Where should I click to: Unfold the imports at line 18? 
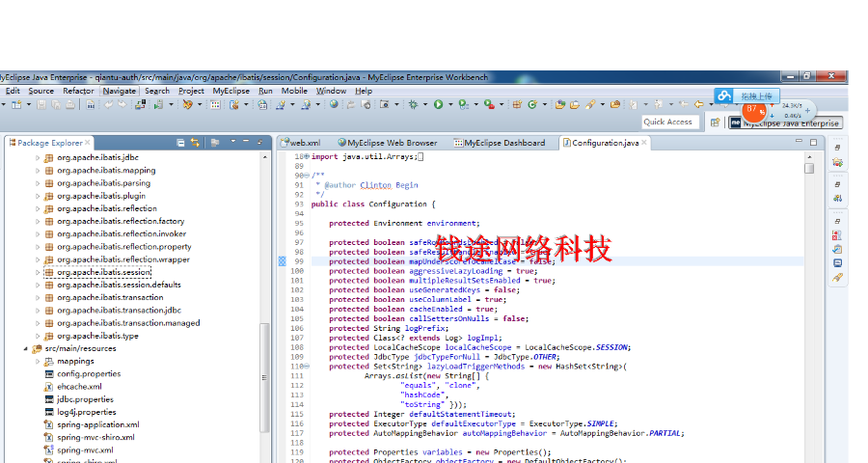tap(308, 156)
